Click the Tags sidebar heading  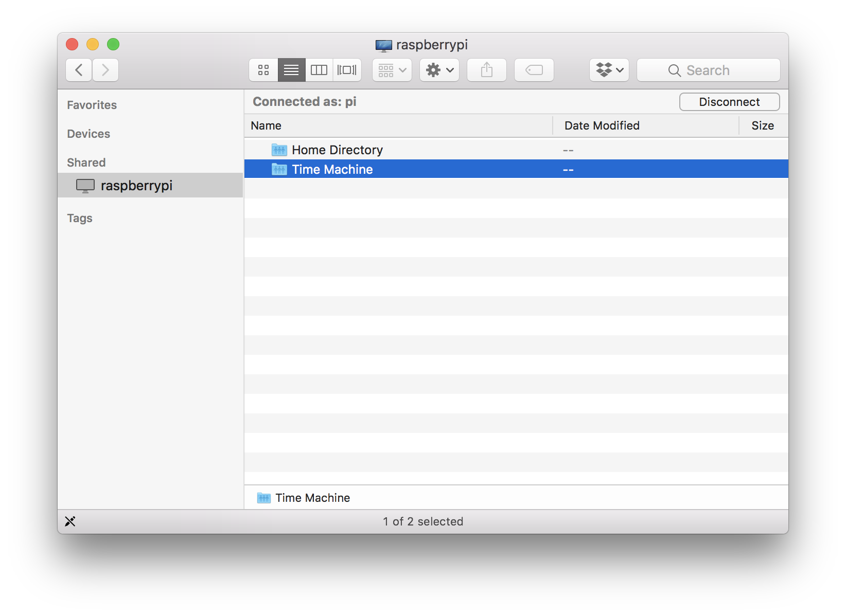80,218
